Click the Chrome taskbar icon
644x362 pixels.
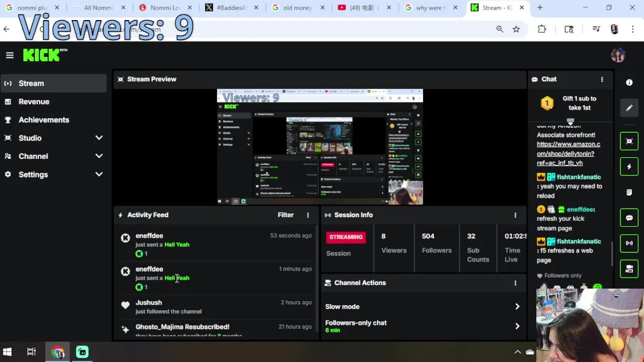58,352
